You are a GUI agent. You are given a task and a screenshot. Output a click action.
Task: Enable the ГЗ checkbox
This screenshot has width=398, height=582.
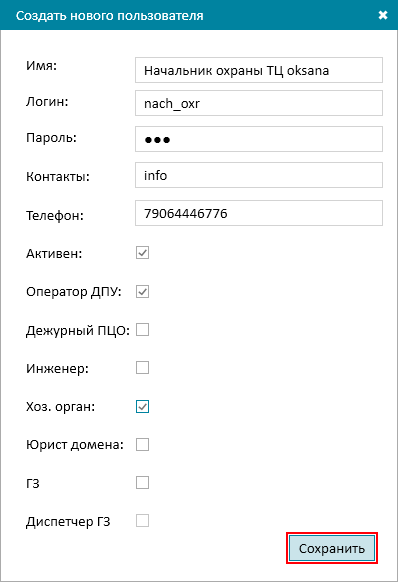(x=143, y=483)
